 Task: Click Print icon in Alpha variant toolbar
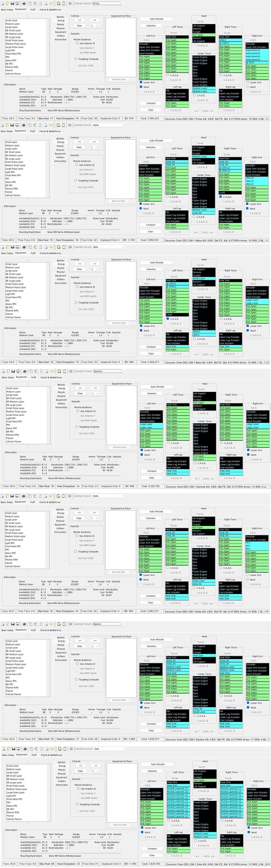coord(24,125)
